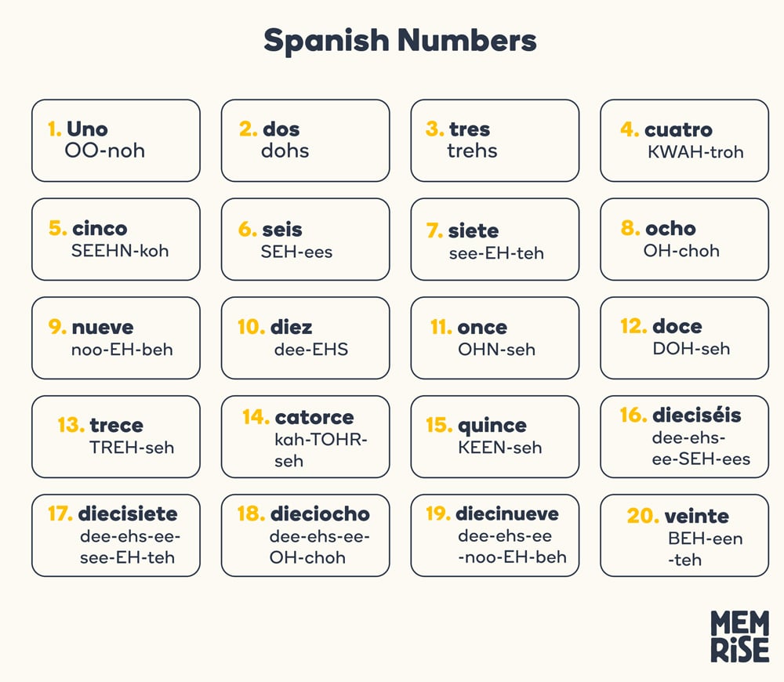Select the dieciséis number card
The image size is (784, 682).
(684, 437)
